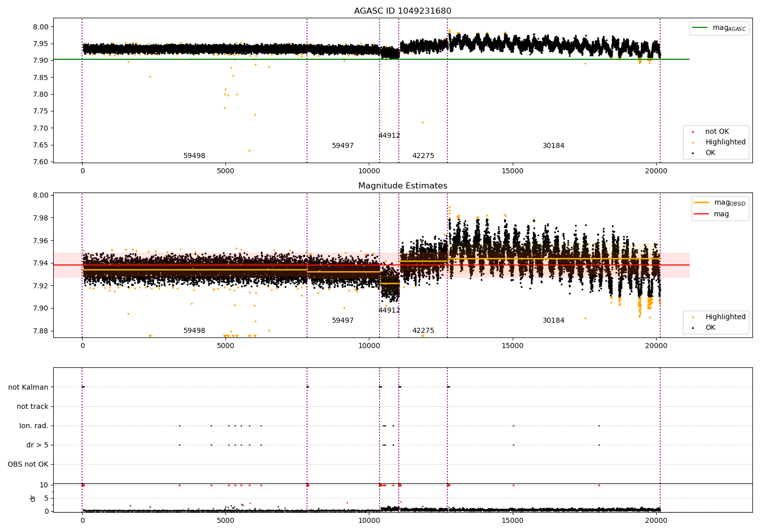Click OBSID label 59497 in the top plot
This screenshot has height=532, width=760.
(x=343, y=146)
